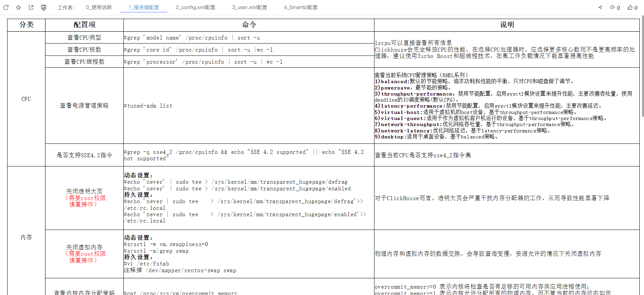Click the print icon
This screenshot has height=295, width=644.
click(x=44, y=7)
